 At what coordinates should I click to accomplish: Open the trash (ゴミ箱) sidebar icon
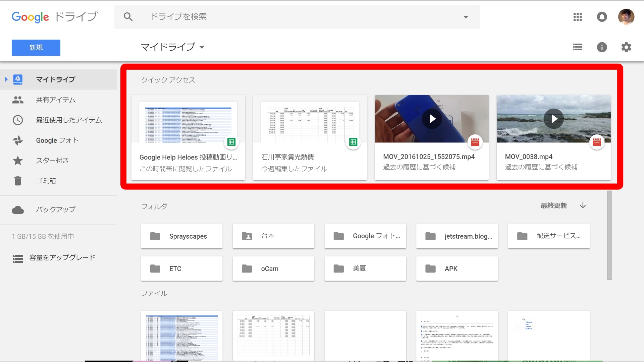18,181
